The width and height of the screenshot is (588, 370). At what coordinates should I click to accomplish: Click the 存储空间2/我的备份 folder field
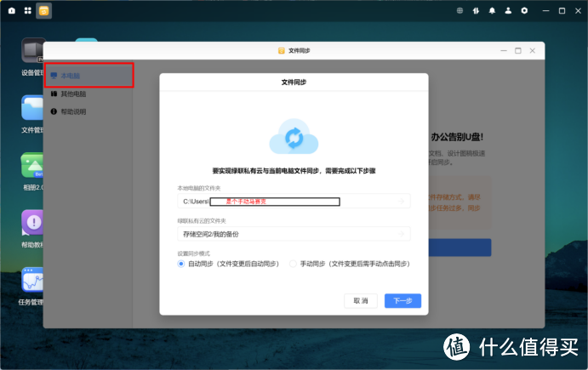[x=294, y=234]
